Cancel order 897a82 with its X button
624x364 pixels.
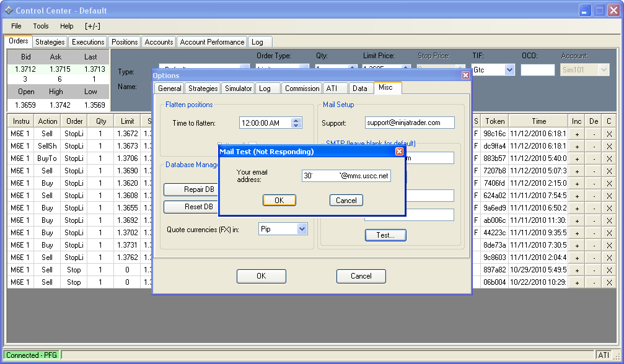609,270
